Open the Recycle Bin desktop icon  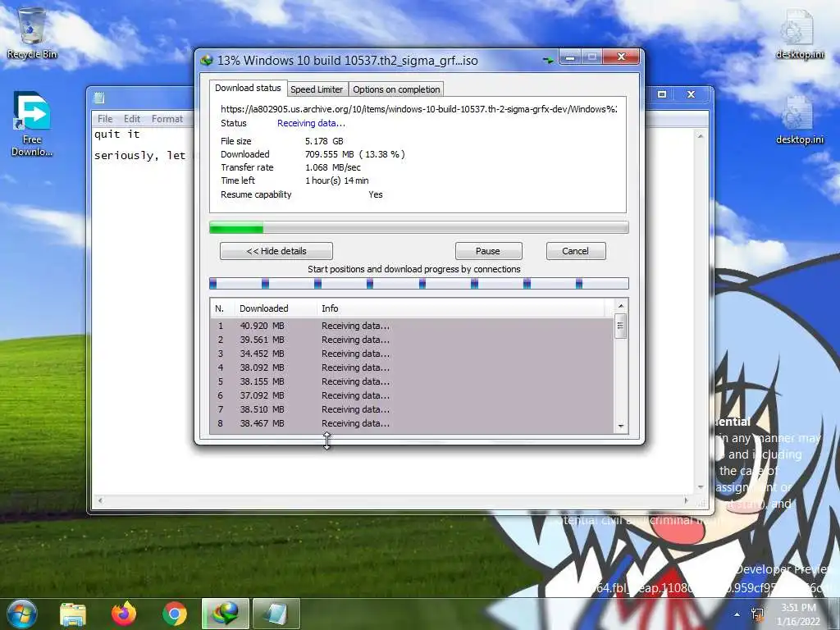pos(32,32)
